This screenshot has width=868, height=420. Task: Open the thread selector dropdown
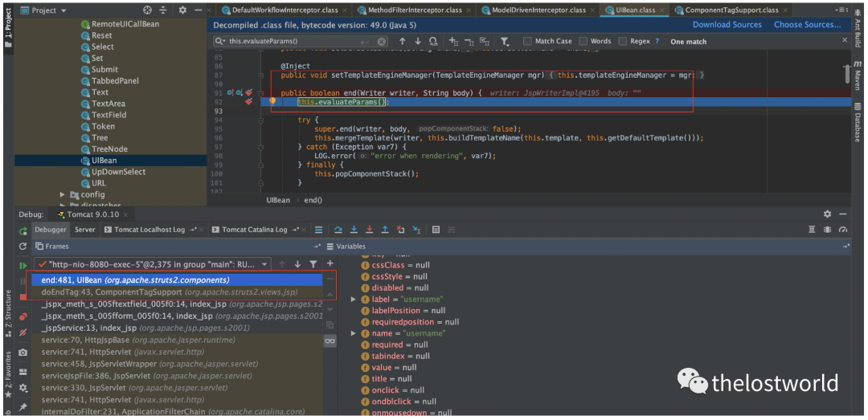(264, 264)
